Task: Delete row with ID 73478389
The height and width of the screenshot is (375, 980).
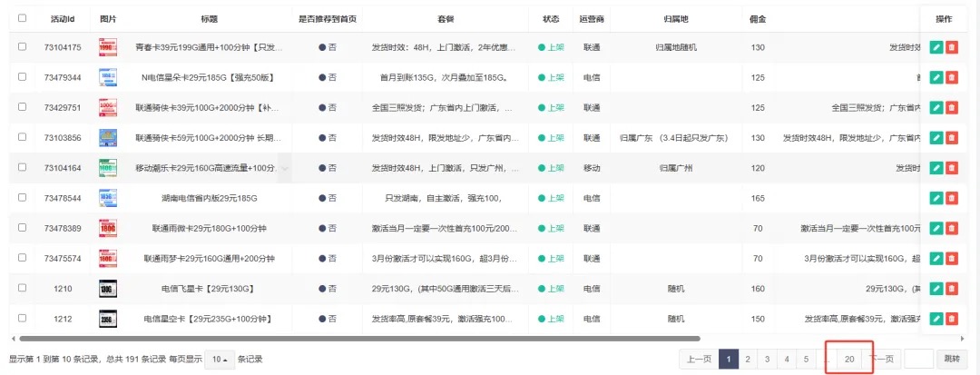Action: click(x=951, y=228)
